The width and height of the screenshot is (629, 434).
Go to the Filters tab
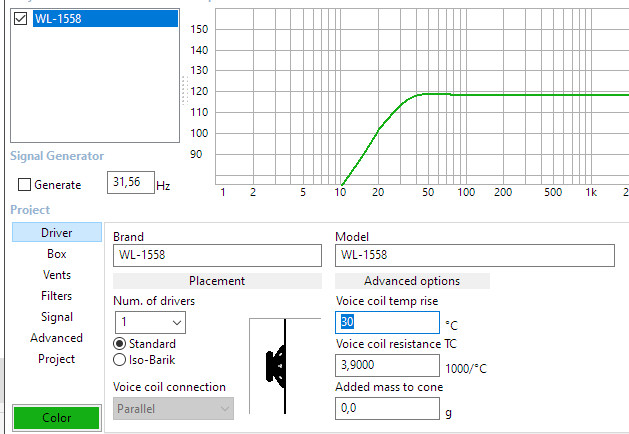pyautogui.click(x=57, y=296)
